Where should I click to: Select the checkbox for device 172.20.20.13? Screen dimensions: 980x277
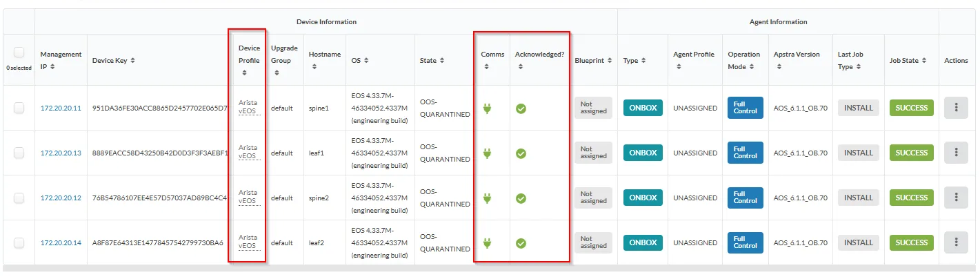19,153
